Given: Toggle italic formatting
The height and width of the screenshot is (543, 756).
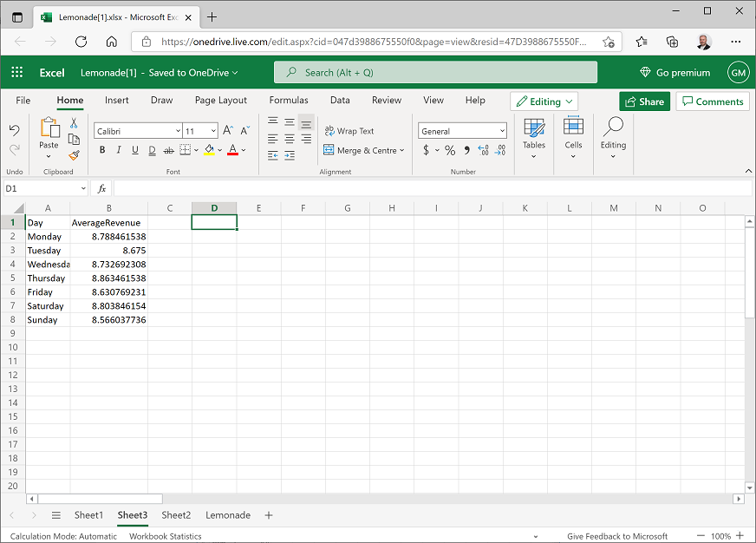Looking at the screenshot, I should [119, 150].
